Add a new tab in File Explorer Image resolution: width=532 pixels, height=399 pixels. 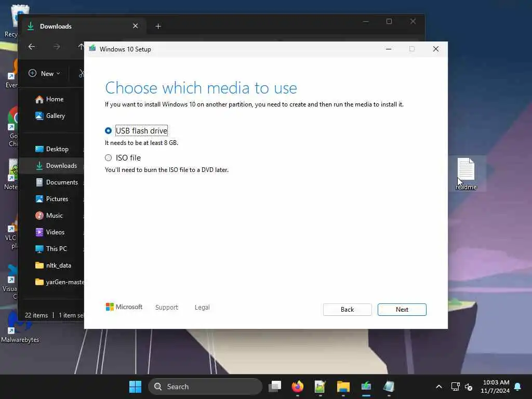pos(158,26)
